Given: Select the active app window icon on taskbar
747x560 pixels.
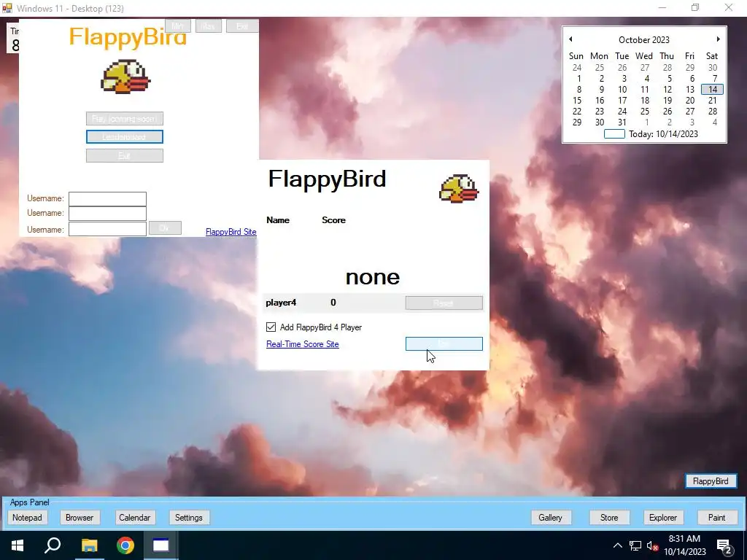Looking at the screenshot, I should click(x=161, y=545).
